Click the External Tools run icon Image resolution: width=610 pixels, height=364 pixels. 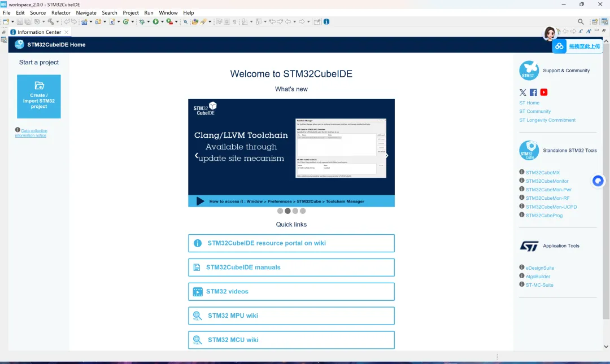coord(169,22)
